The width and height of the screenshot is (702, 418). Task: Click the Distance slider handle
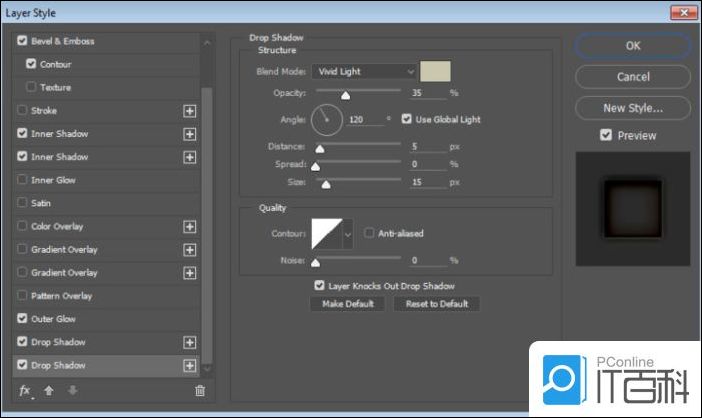(320, 149)
